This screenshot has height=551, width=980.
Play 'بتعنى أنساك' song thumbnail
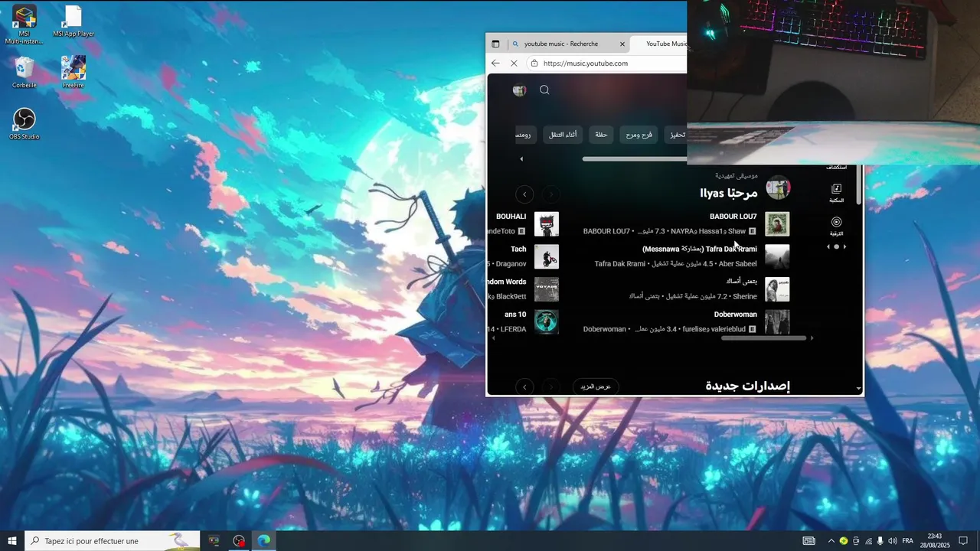777,289
